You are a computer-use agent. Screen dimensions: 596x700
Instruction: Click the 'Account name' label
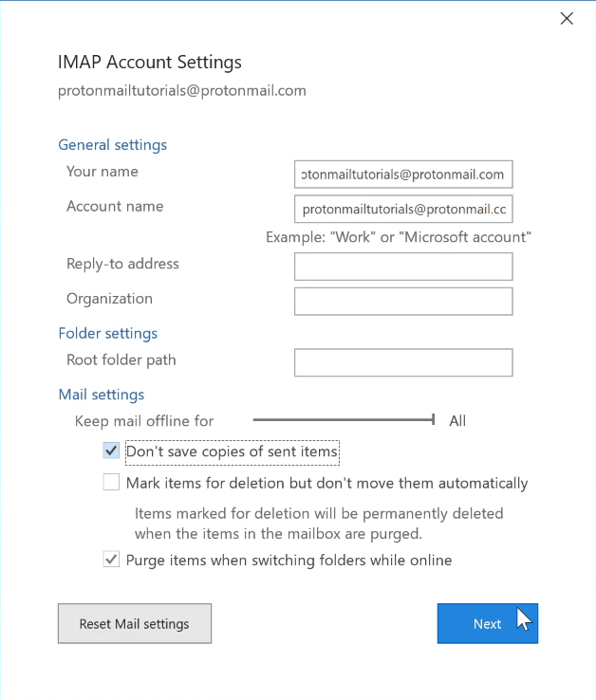[x=115, y=206]
